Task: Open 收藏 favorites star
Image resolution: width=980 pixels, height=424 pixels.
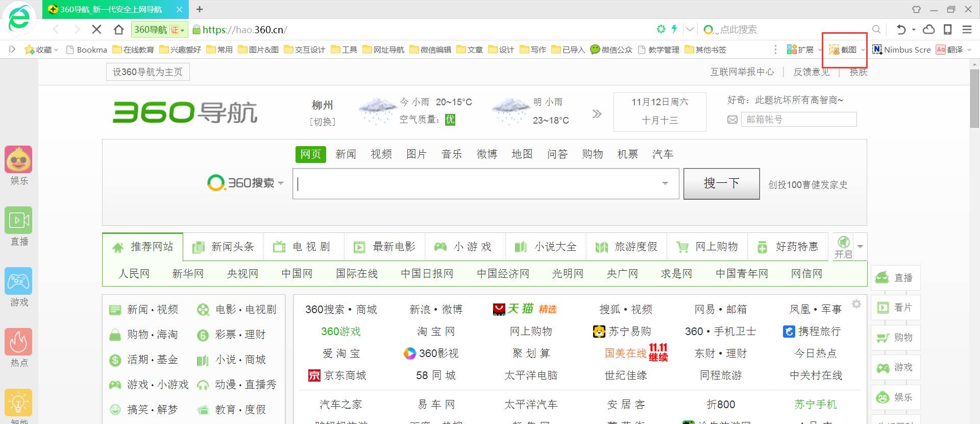Action: coord(38,50)
